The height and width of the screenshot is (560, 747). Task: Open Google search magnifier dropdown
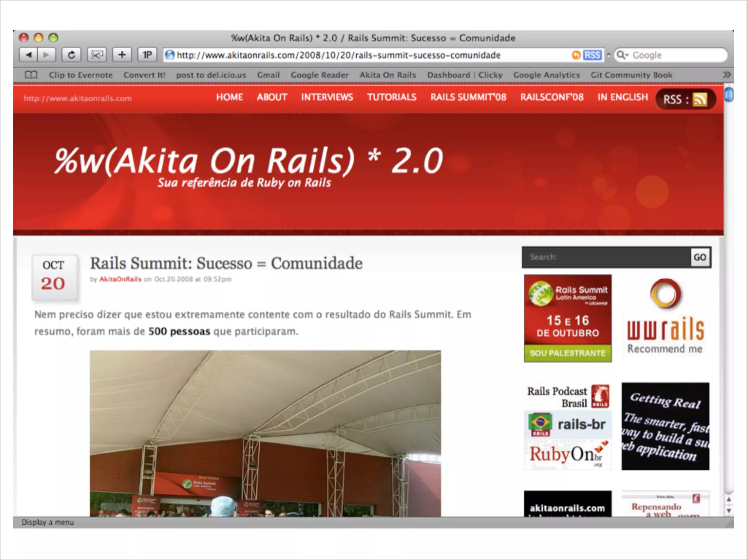click(x=622, y=55)
